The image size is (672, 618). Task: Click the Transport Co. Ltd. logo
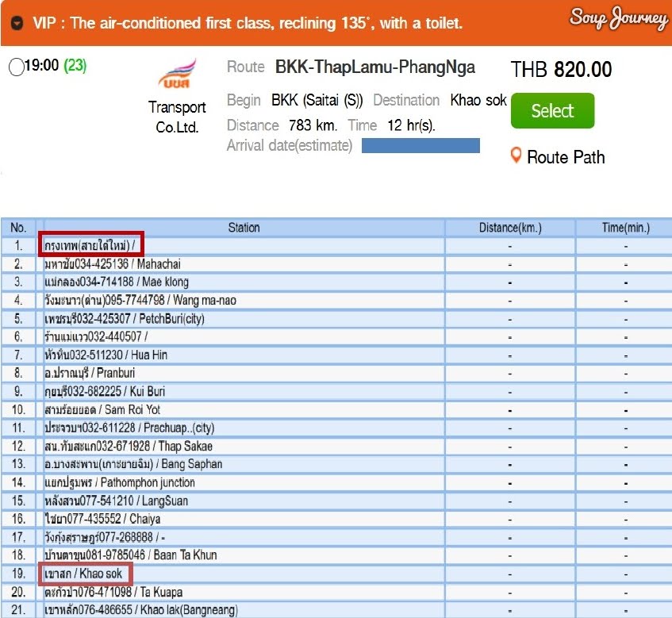175,77
